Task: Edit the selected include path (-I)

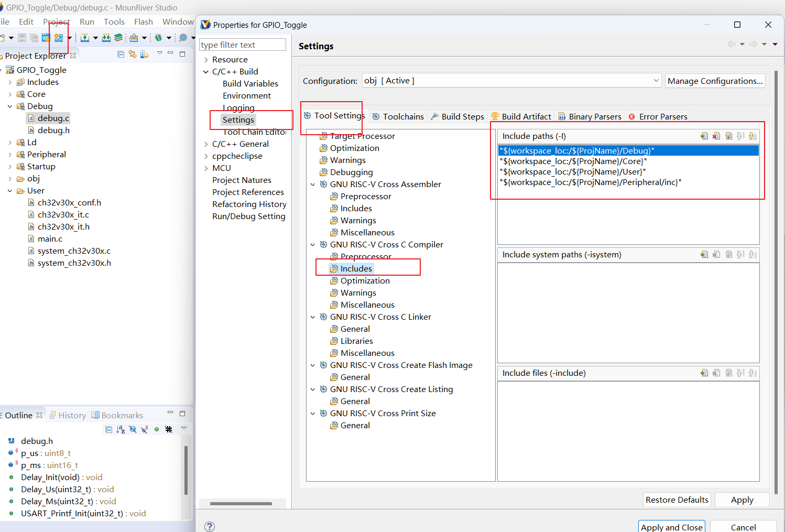Action: 728,136
